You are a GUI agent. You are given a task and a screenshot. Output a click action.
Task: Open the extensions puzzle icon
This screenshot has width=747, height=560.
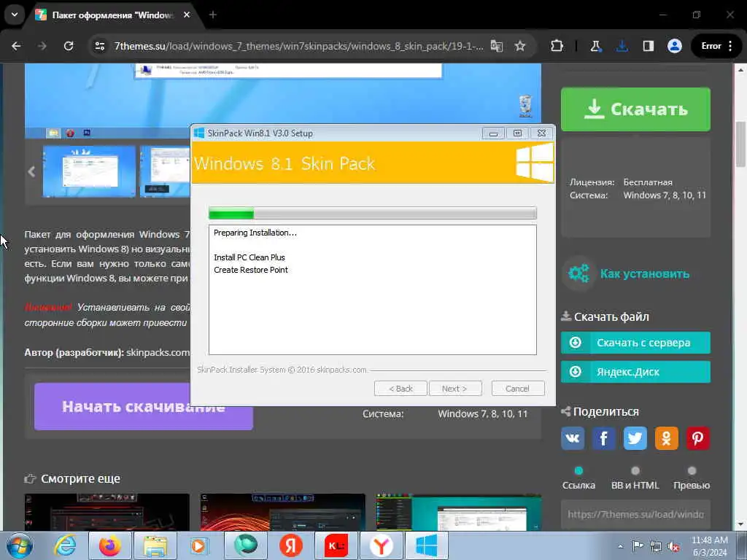point(557,46)
